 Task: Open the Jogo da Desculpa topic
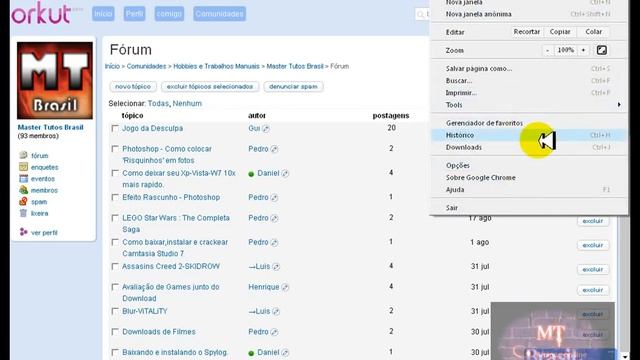point(153,128)
